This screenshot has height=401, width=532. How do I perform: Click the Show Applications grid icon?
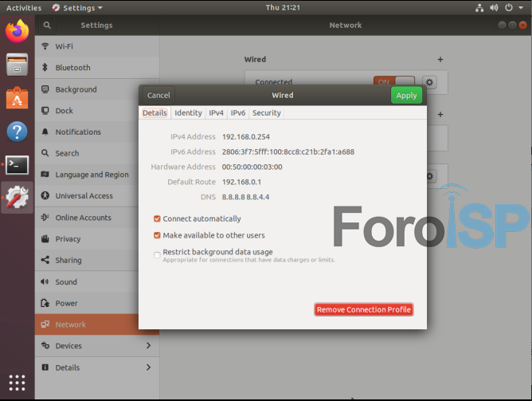[x=17, y=381]
